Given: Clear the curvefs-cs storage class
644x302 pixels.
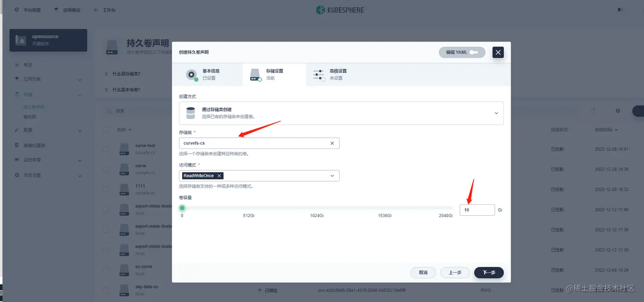Looking at the screenshot, I should point(332,143).
